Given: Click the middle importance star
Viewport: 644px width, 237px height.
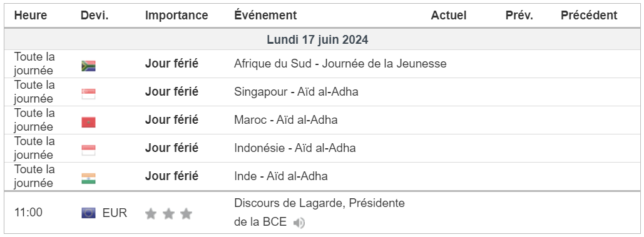Looking at the screenshot, I should [x=168, y=214].
